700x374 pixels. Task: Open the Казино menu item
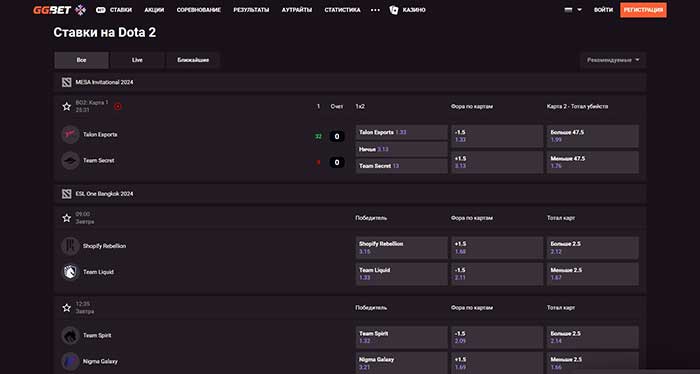tap(414, 10)
